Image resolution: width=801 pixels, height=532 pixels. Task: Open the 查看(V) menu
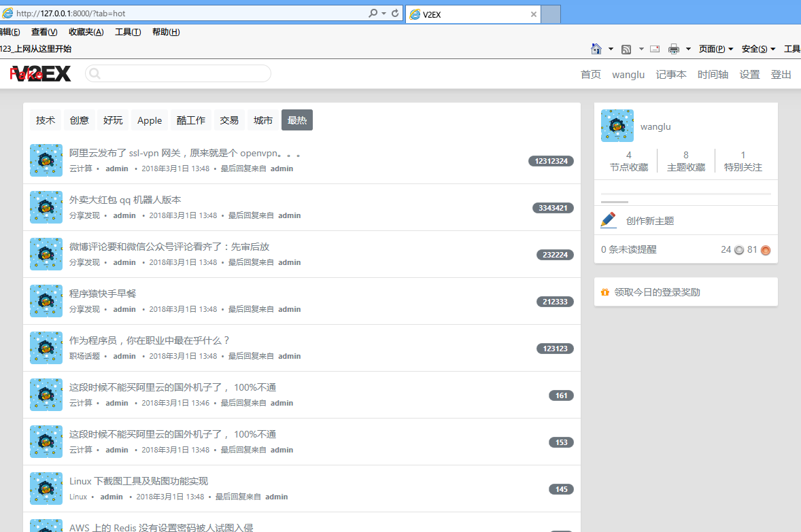(x=44, y=32)
